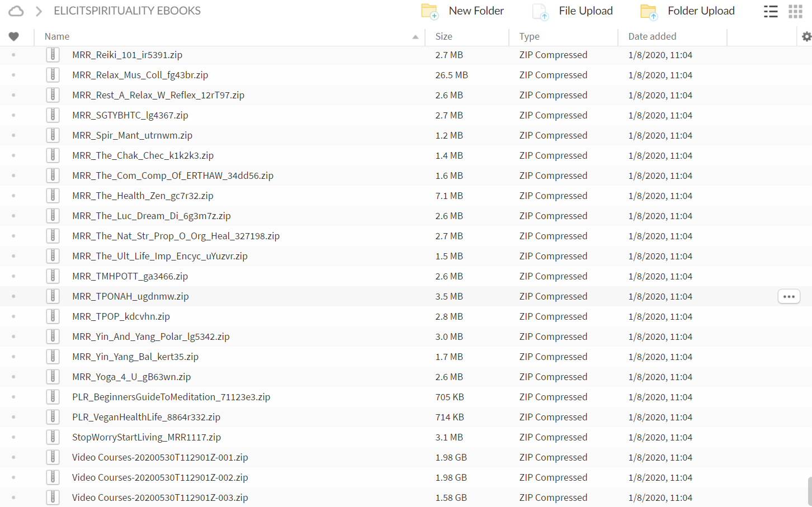Open the ELICITSPIRITUALITY EBOOKS breadcrumb

tap(127, 11)
